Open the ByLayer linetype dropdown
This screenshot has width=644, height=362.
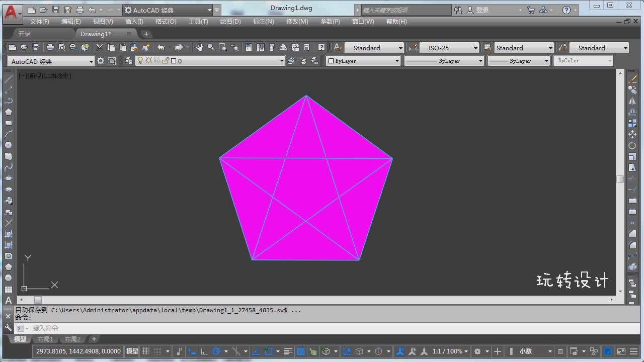pyautogui.click(x=444, y=61)
